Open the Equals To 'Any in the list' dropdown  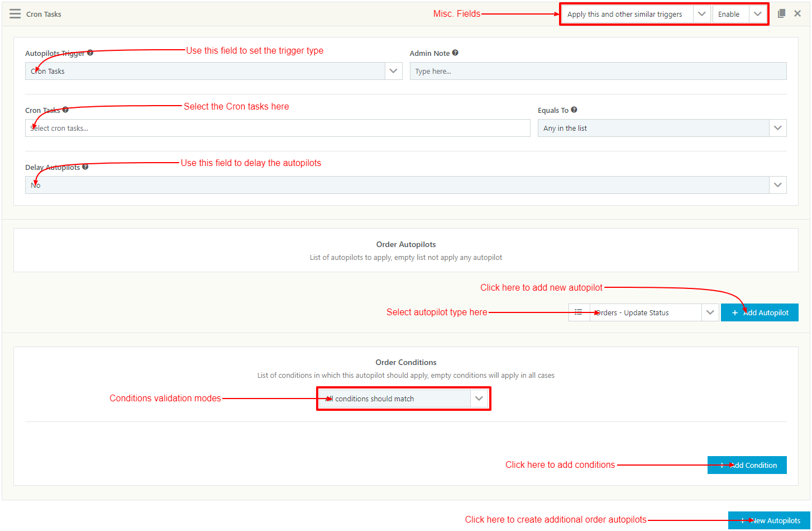(662, 128)
